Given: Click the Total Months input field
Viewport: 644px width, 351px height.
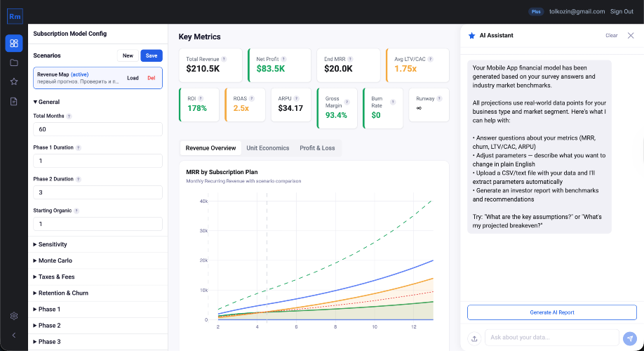Looking at the screenshot, I should 98,129.
